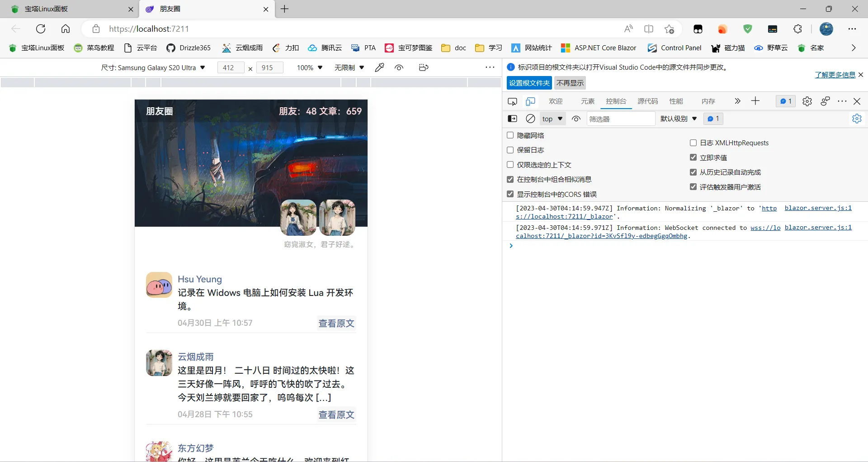Check the 仅限选定的上下文 checkbox

[510, 165]
